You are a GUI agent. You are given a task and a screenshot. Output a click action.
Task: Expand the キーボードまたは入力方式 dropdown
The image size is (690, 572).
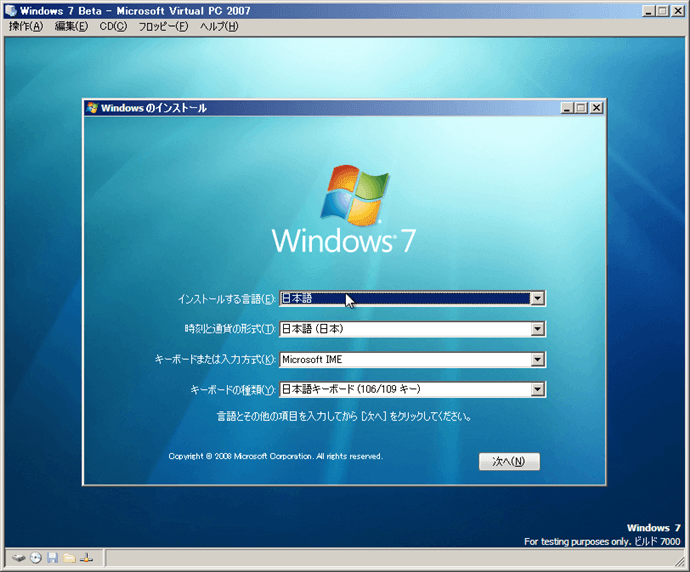538,360
